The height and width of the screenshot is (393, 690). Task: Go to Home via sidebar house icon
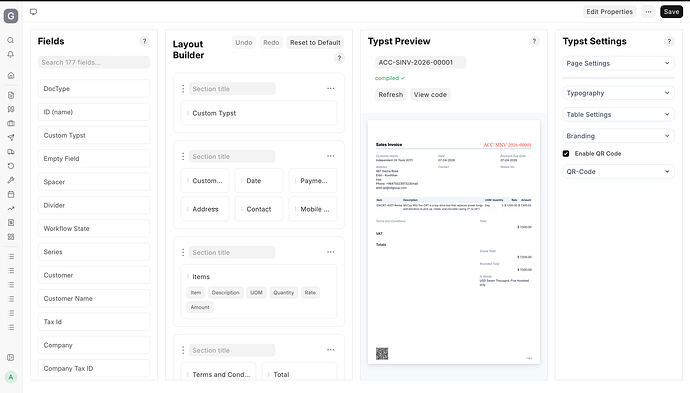click(11, 75)
